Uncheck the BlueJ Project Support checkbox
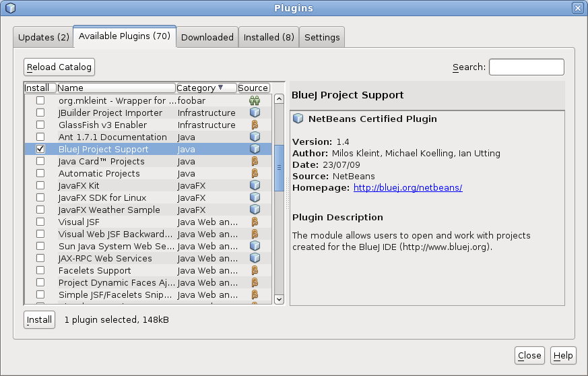 pos(40,149)
